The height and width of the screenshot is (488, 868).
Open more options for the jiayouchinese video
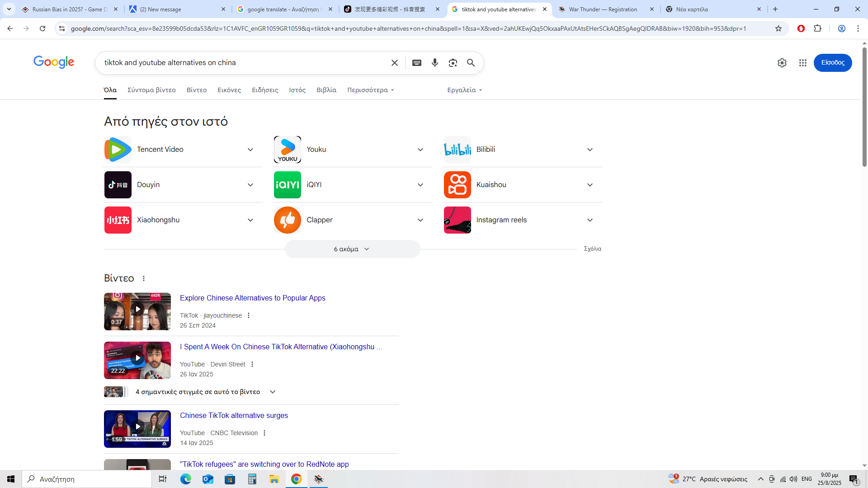[x=249, y=315]
